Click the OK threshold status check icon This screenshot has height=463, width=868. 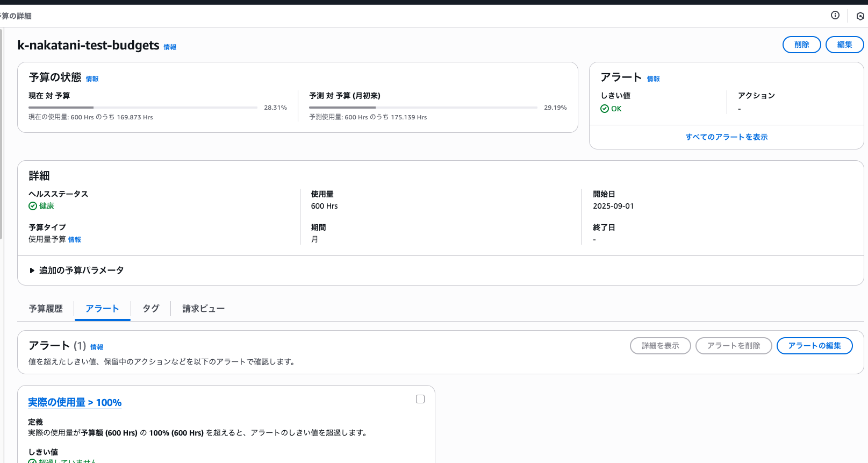point(605,109)
